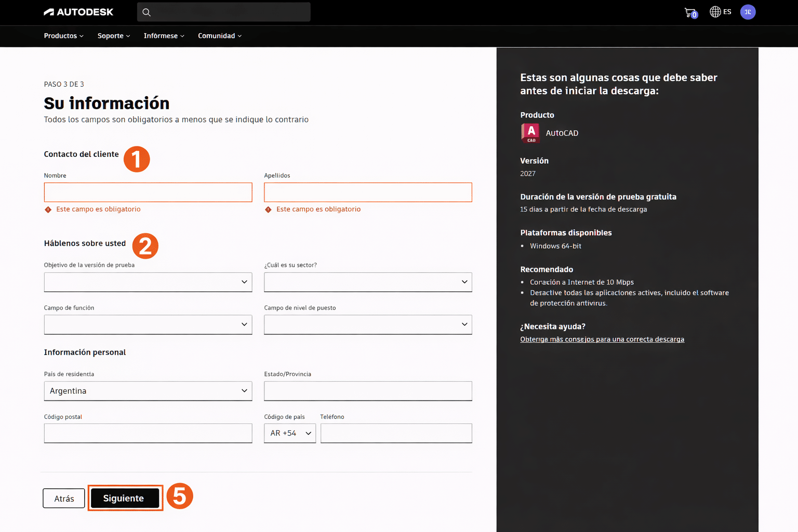Screen dimensions: 798x532
Task: Open the shopping cart icon
Action: point(690,12)
